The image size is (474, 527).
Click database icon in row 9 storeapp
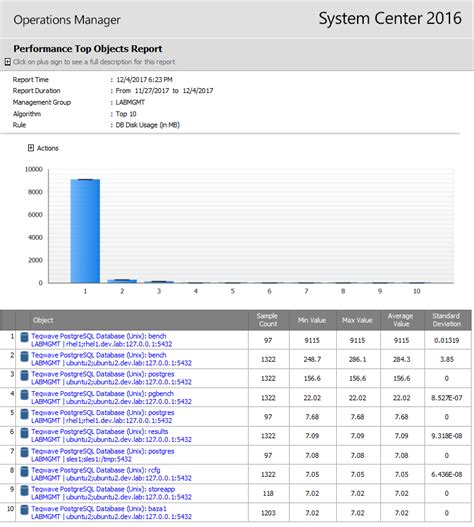[24, 490]
